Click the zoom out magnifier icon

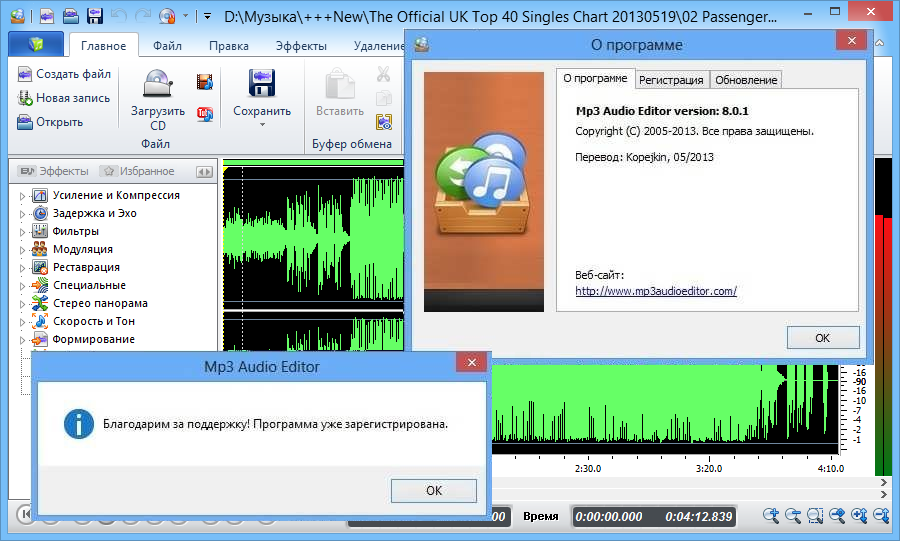[x=793, y=515]
